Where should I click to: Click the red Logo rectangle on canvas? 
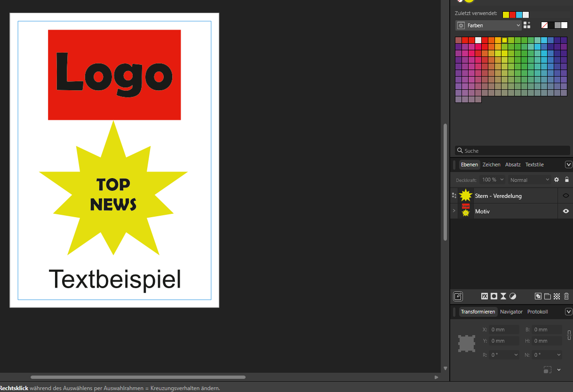(114, 75)
